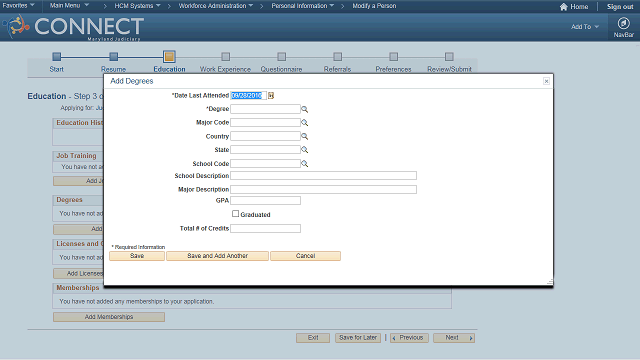Viewport: 640px width, 360px height.
Task: Focus the School Description field
Action: pyautogui.click(x=324, y=176)
